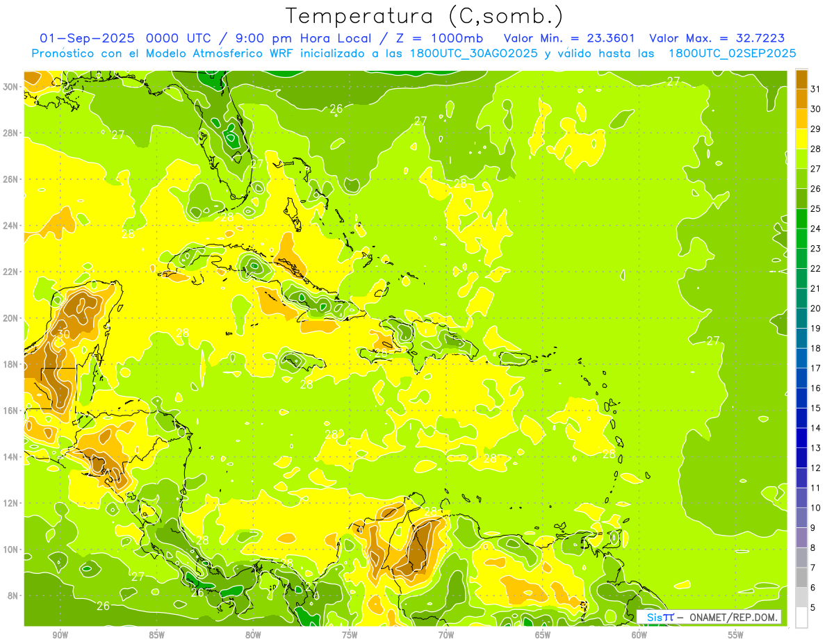This screenshot has width=834, height=644.
Task: Click the "14" color scale label
Action: click(816, 428)
